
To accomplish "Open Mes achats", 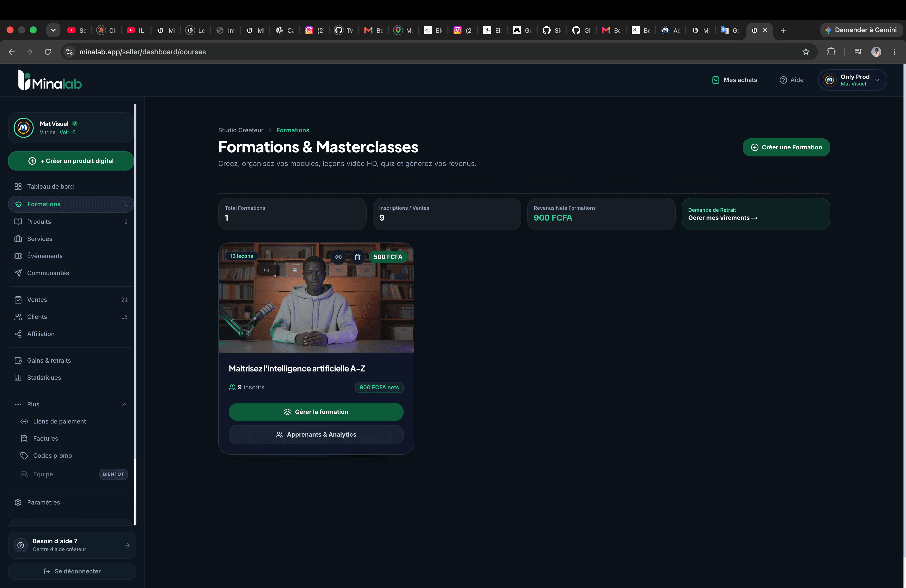I will [x=734, y=80].
